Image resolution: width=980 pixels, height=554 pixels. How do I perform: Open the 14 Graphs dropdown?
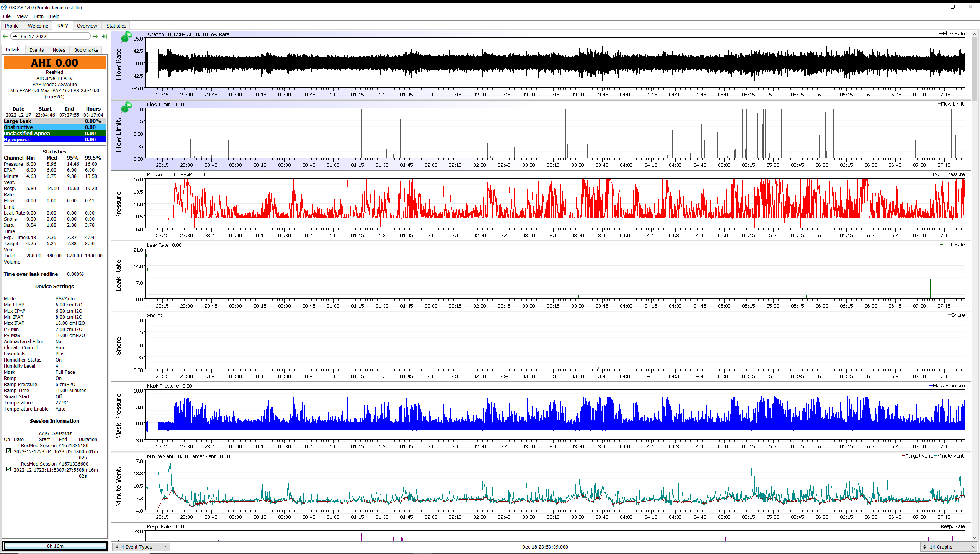coord(949,547)
